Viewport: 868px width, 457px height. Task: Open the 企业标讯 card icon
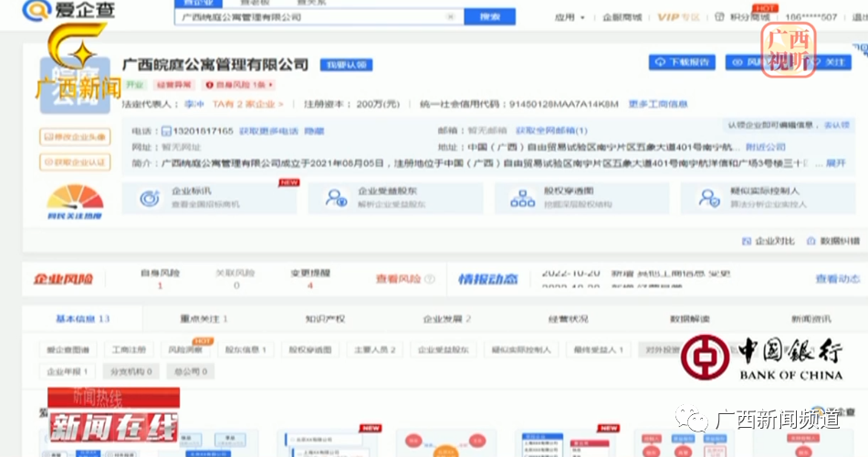[x=150, y=198]
